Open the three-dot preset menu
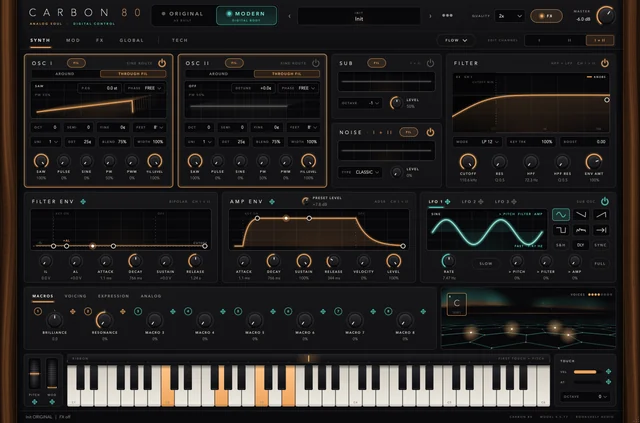This screenshot has height=423, width=640. pyautogui.click(x=447, y=16)
